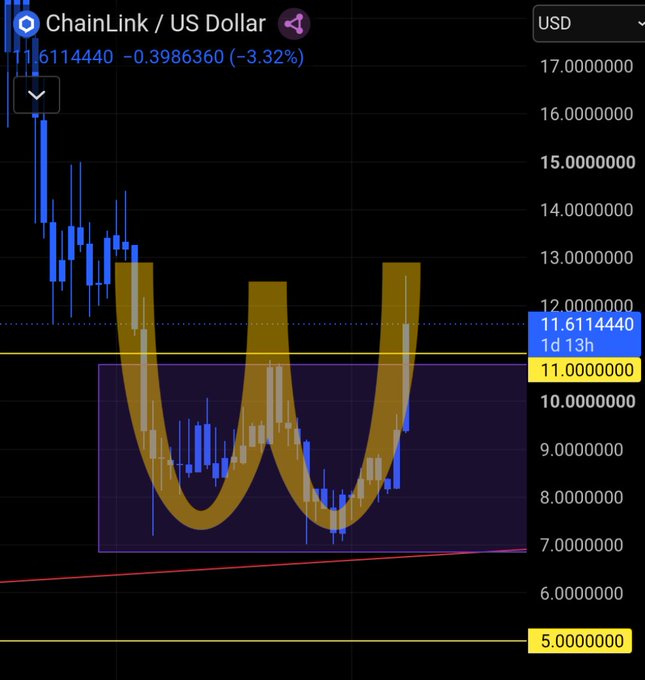Click the 1d 13h countdown label
Viewport: 645px width, 680px height.
[x=567, y=346]
